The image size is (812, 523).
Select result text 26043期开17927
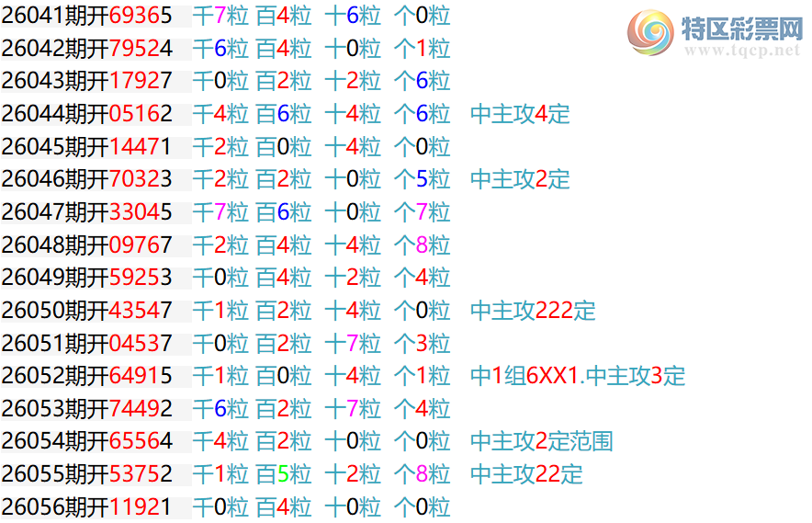86,81
